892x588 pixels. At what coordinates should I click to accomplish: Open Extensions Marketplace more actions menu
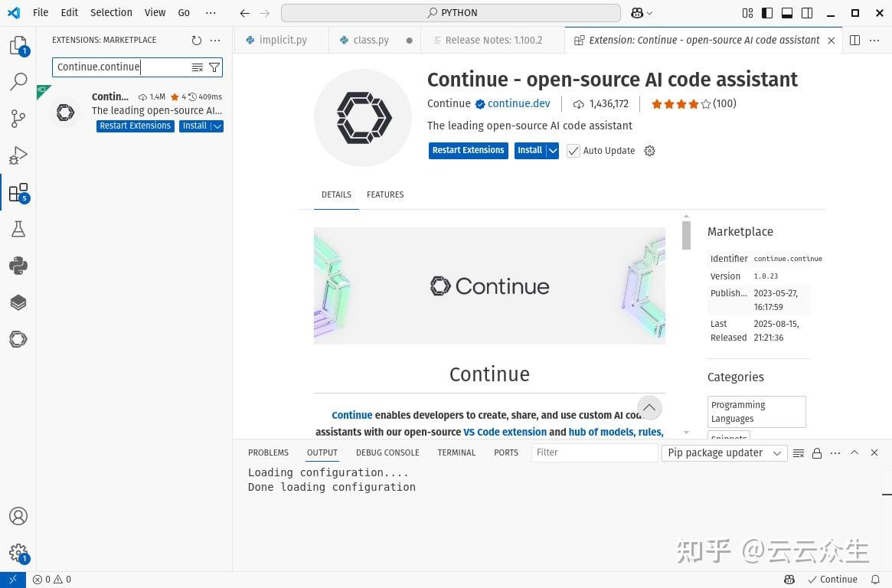pyautogui.click(x=215, y=41)
